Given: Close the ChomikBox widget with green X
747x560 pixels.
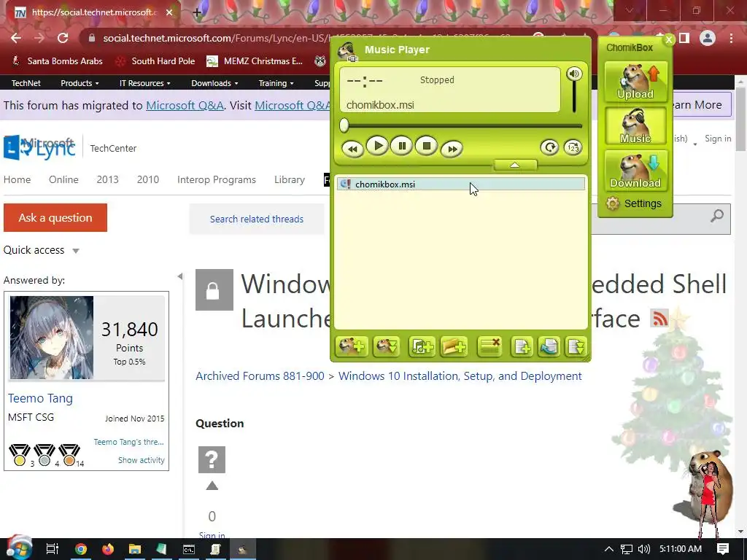Looking at the screenshot, I should tap(668, 39).
